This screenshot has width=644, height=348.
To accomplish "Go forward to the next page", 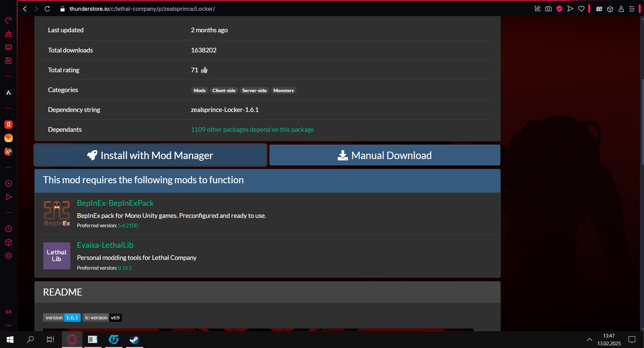I will click(36, 9).
